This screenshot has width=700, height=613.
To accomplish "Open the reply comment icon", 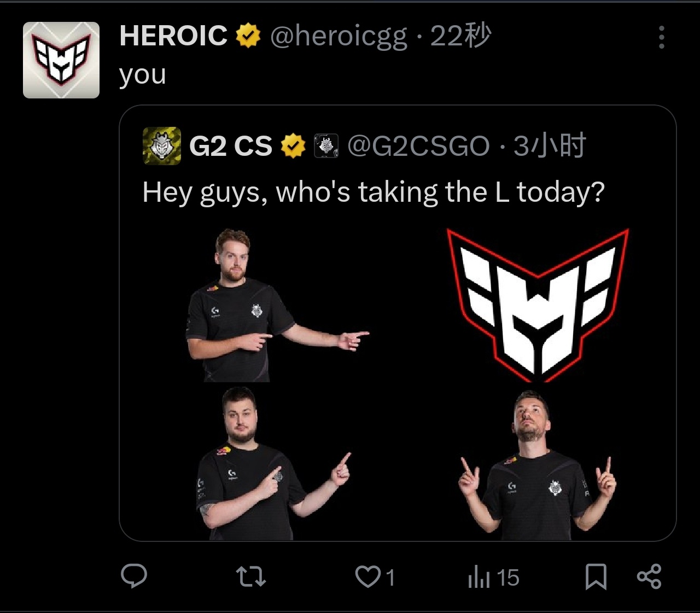I will point(133,576).
